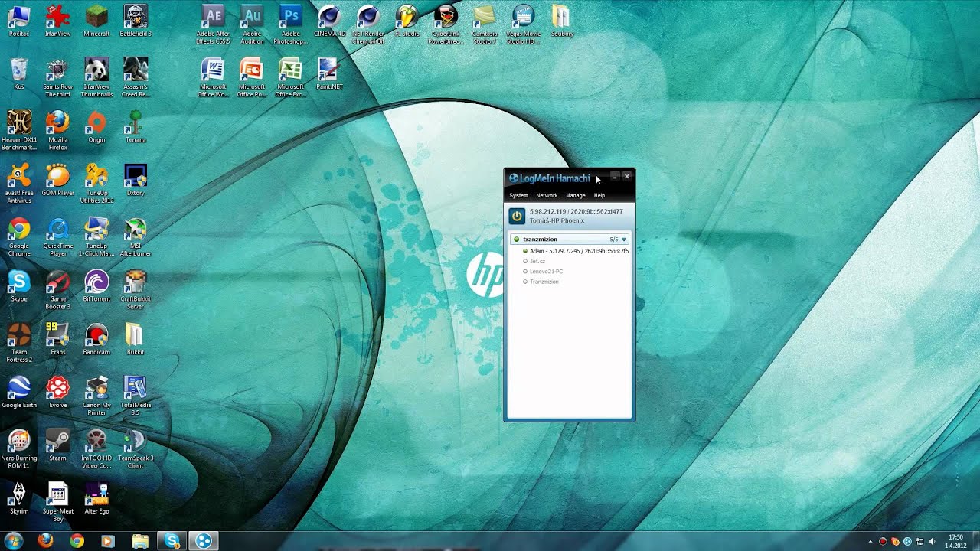Select the Camtasia Studio 7 icon
The width and height of the screenshot is (980, 551).
tap(484, 24)
